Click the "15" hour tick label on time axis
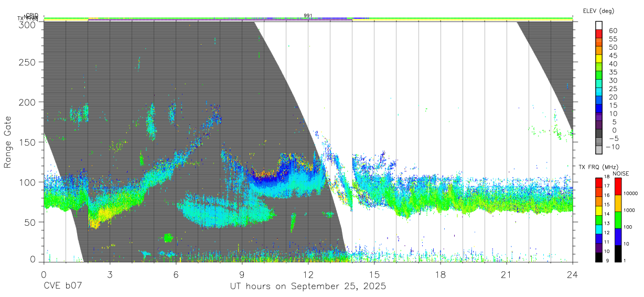The image size is (644, 297). point(374,275)
